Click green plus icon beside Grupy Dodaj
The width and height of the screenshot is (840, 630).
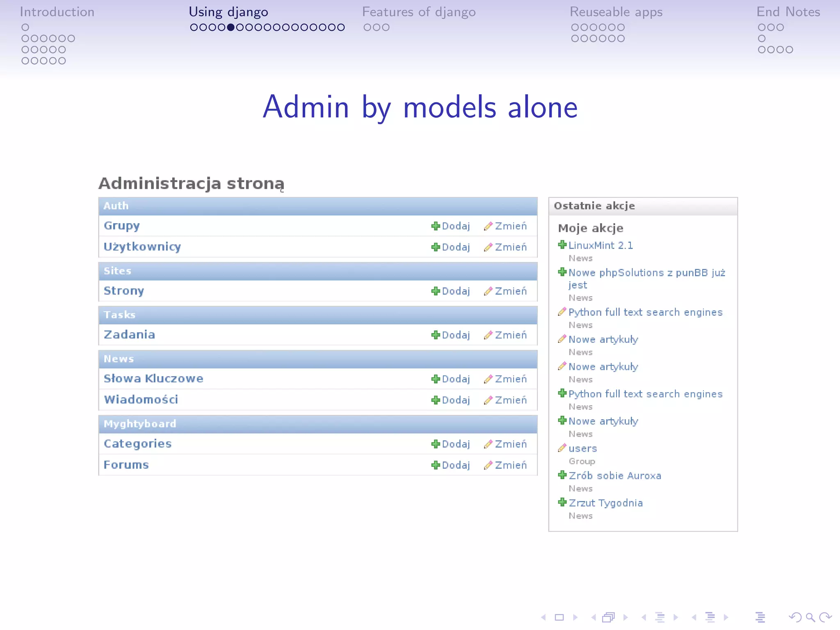[436, 226]
